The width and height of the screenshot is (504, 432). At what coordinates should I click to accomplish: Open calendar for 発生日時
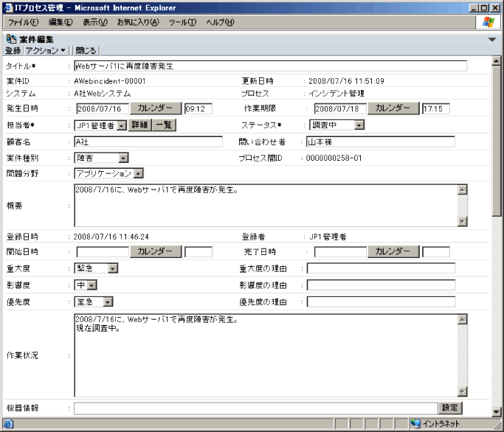click(156, 108)
